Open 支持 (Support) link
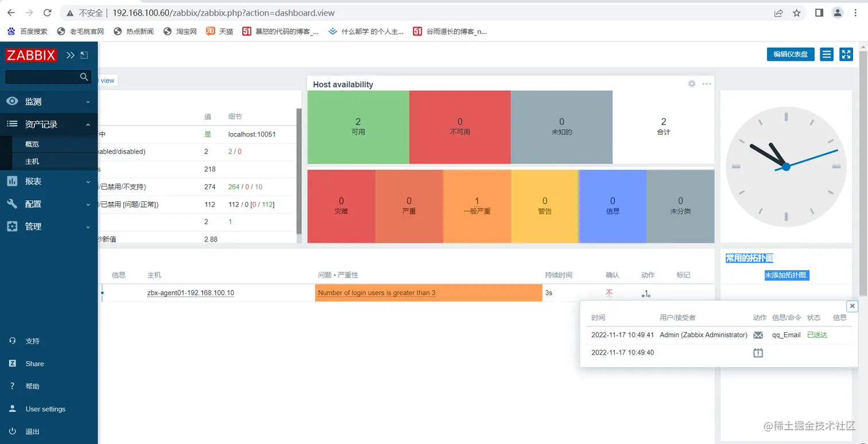This screenshot has height=444, width=868. click(x=33, y=341)
